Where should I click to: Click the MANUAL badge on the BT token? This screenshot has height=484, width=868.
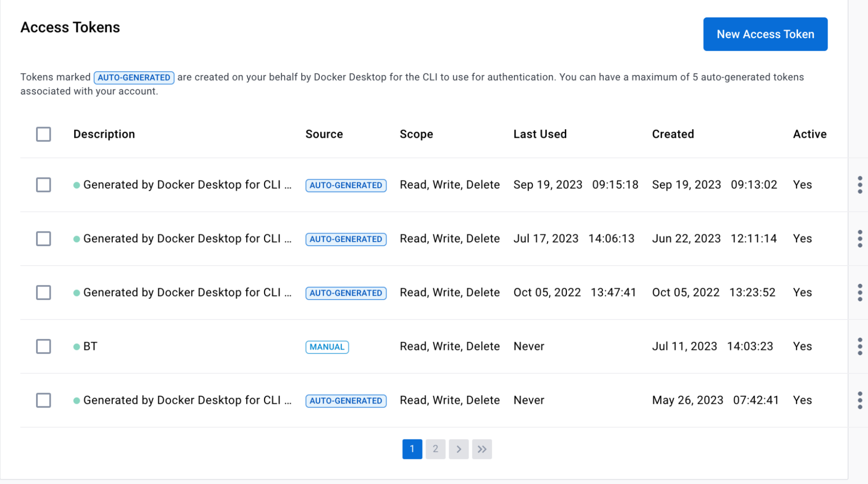click(327, 346)
